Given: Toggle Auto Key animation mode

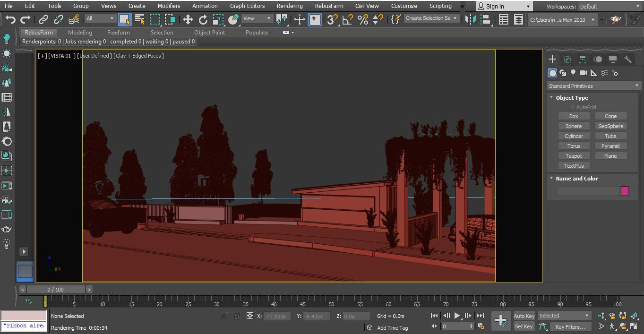Looking at the screenshot, I should (524, 316).
